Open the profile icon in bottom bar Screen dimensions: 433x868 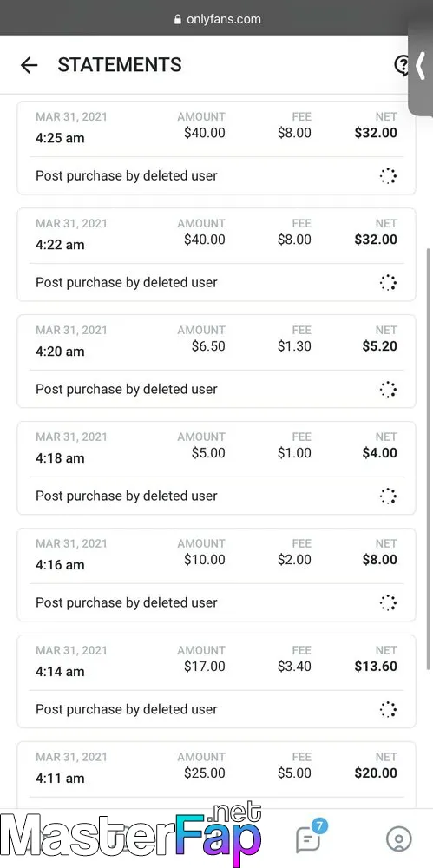(398, 839)
